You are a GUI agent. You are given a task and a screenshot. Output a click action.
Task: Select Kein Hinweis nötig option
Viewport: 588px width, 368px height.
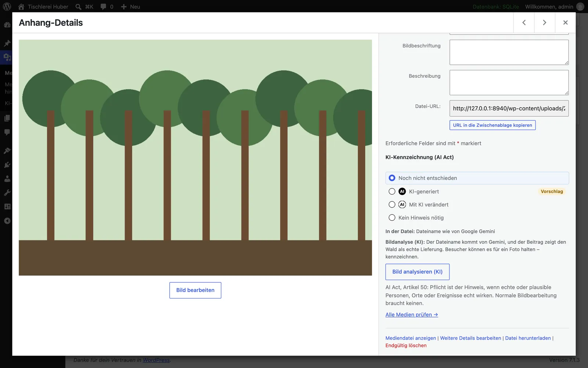tap(392, 218)
